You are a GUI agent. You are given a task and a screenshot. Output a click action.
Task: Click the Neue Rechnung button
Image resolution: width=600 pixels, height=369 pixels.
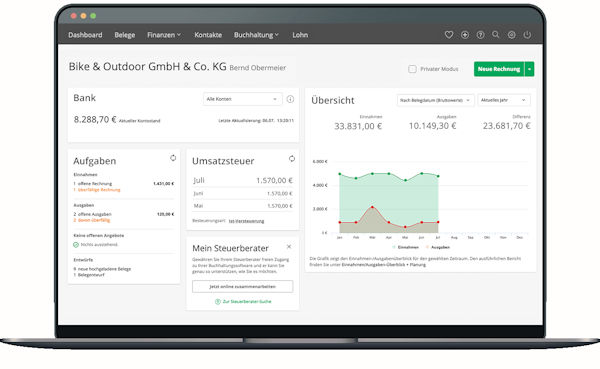click(499, 69)
